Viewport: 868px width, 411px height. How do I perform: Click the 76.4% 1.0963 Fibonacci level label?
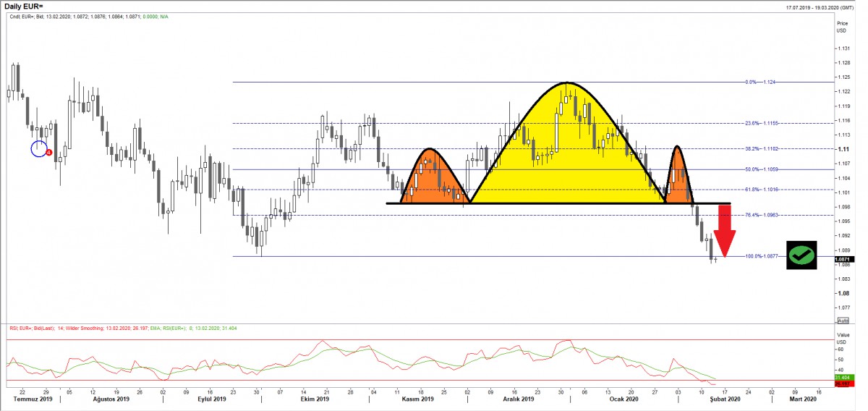[x=761, y=215]
